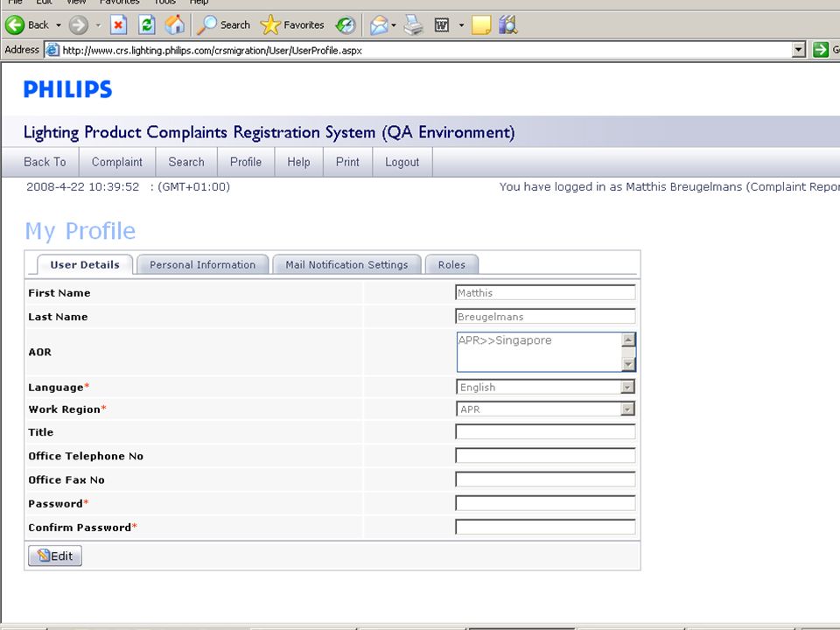Print the page using printer icon
The width and height of the screenshot is (840, 630).
[413, 24]
